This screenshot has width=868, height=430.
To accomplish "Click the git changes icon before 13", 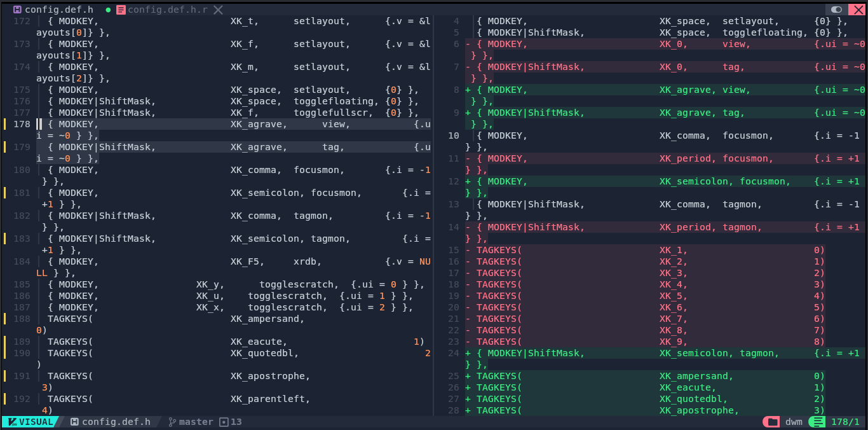I will [223, 422].
